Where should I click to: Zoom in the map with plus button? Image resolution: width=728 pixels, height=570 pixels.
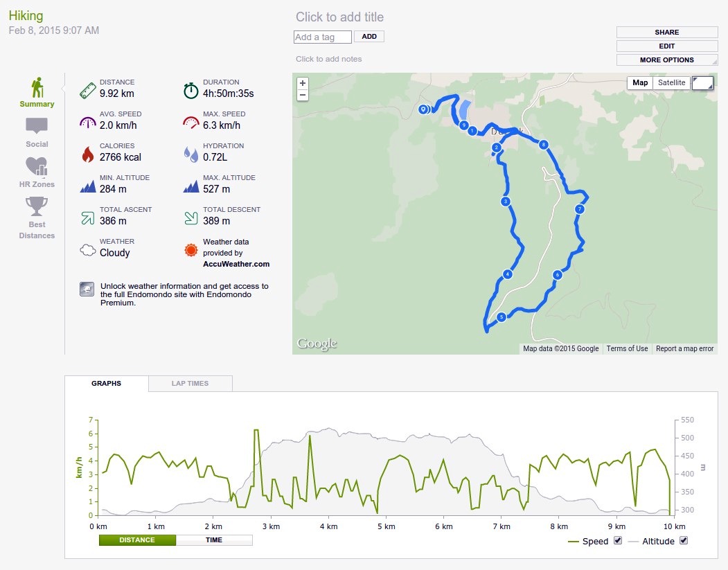tap(303, 83)
